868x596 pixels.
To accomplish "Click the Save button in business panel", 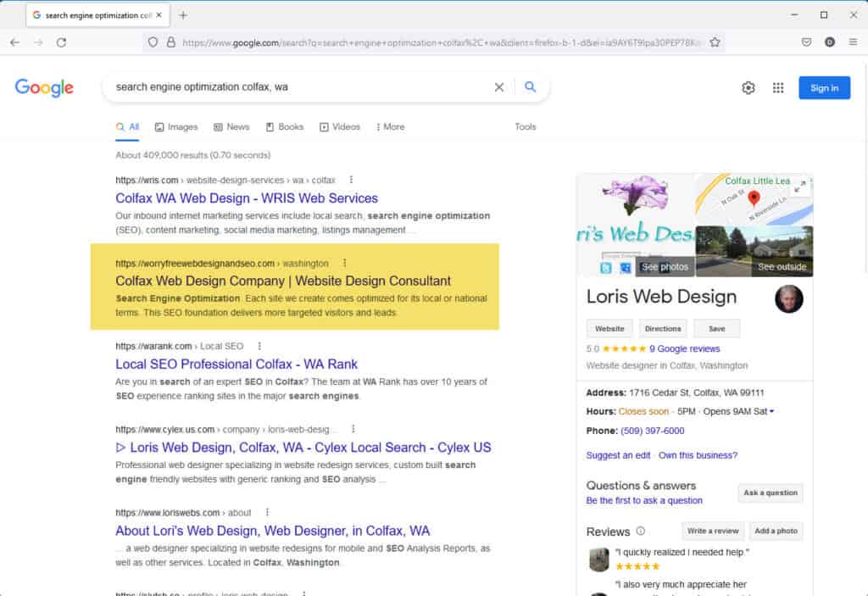I will pyautogui.click(x=716, y=328).
